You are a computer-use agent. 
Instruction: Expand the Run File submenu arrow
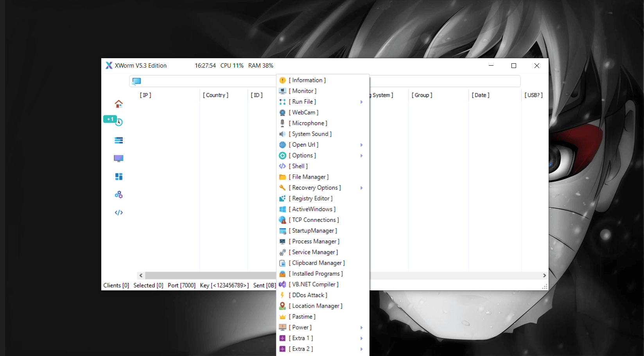(361, 102)
